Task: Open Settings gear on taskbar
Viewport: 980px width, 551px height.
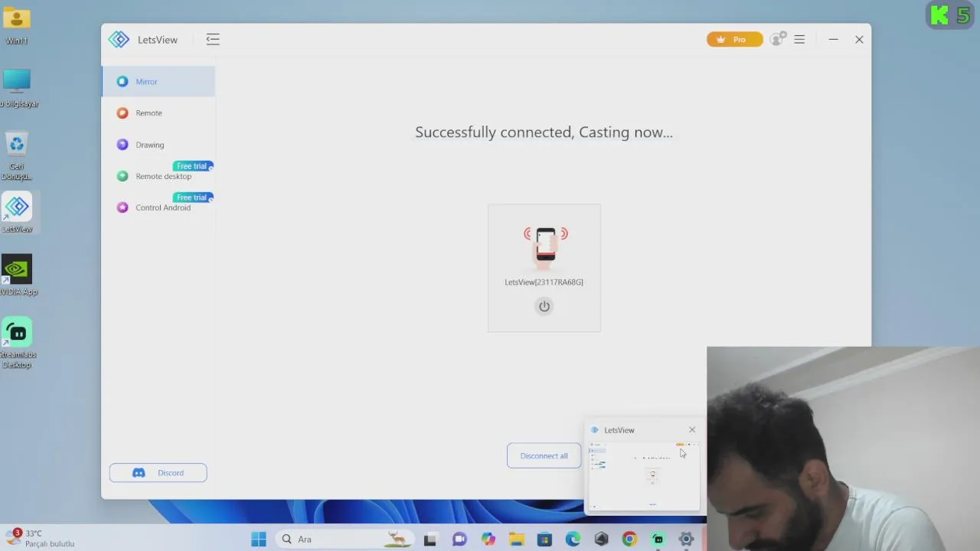Action: tap(686, 539)
